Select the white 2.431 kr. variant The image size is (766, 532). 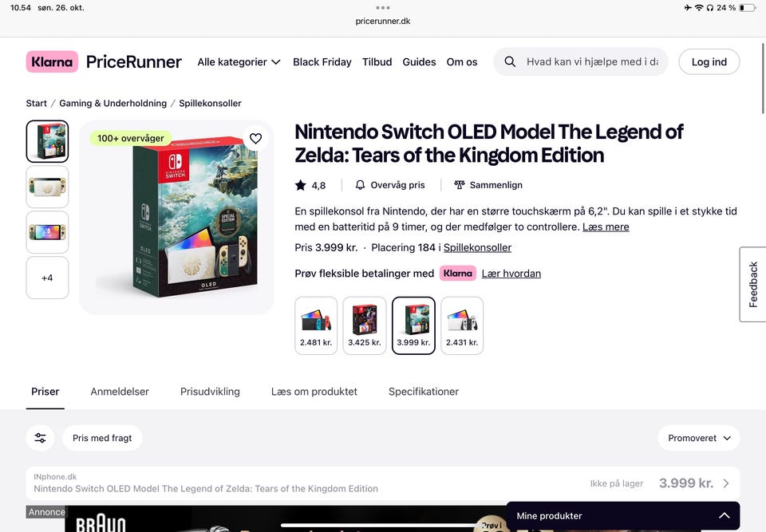(x=462, y=325)
